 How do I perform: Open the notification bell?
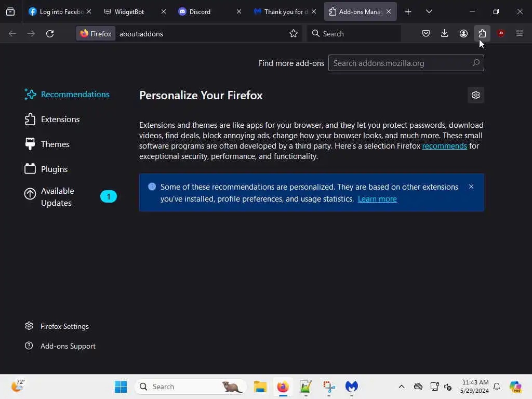497,387
